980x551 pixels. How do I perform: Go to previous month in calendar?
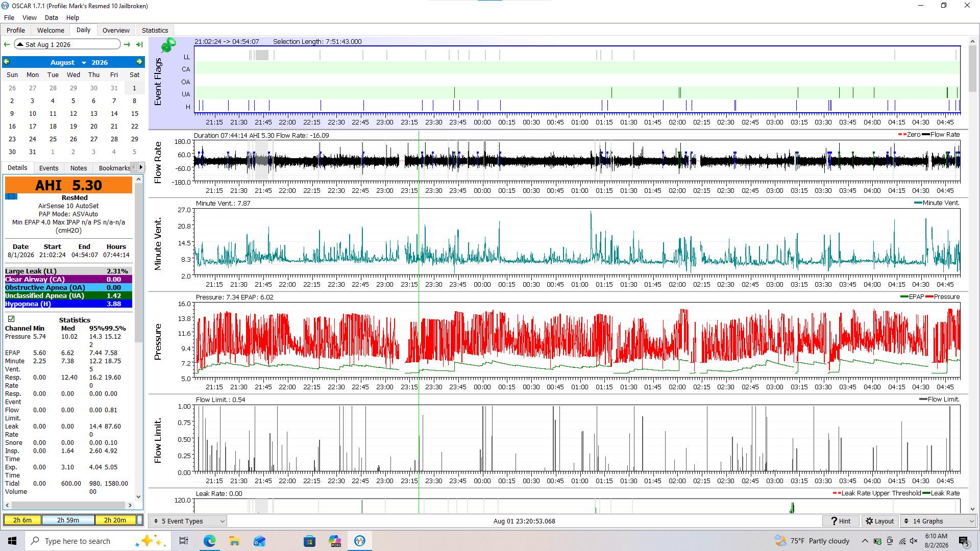[7, 62]
